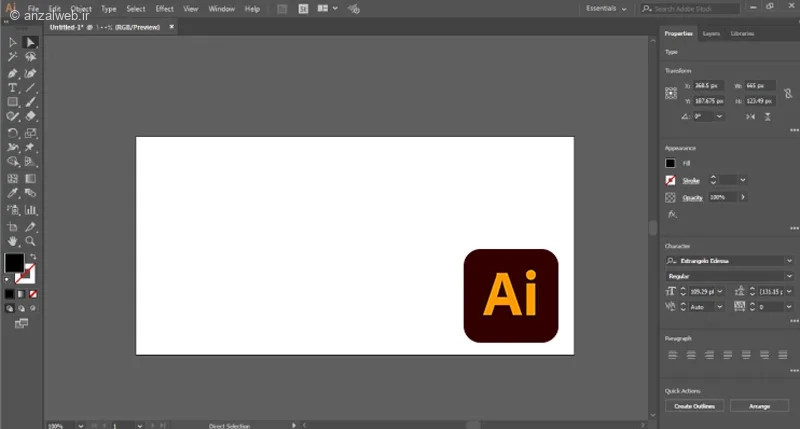This screenshot has height=429, width=800.
Task: Open the Effect menu
Action: tap(164, 8)
